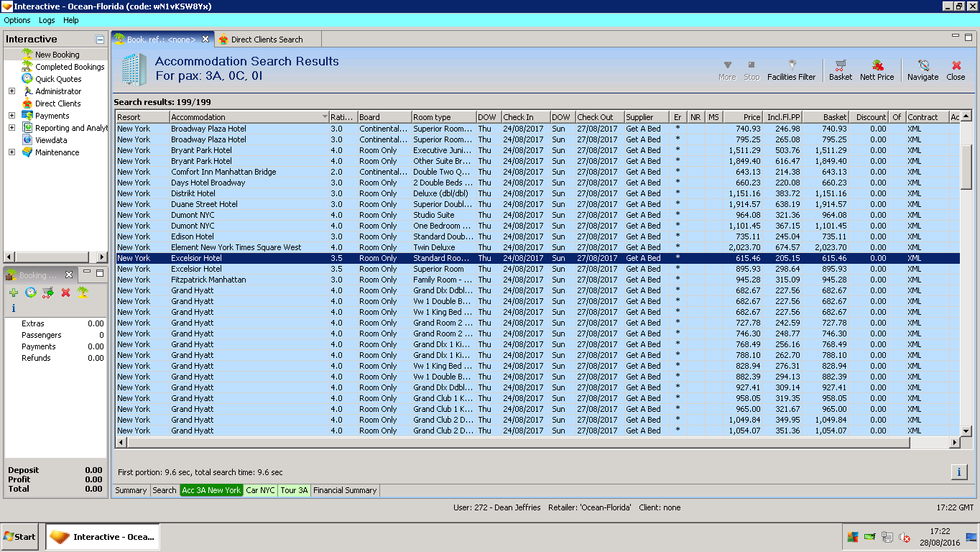The height and width of the screenshot is (552, 980).
Task: Click the Nett Price toolbar icon
Action: 877,70
